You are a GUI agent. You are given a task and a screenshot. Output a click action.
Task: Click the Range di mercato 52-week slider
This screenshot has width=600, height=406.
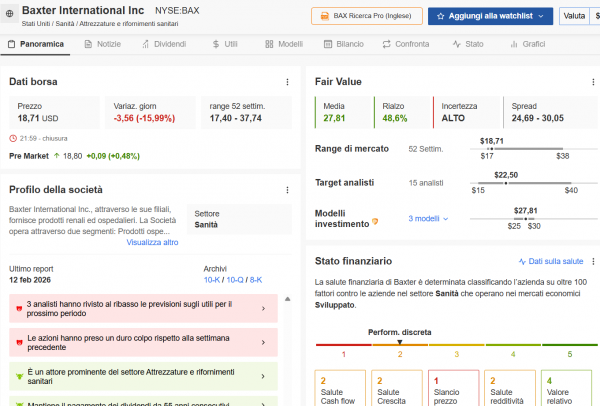click(x=519, y=149)
